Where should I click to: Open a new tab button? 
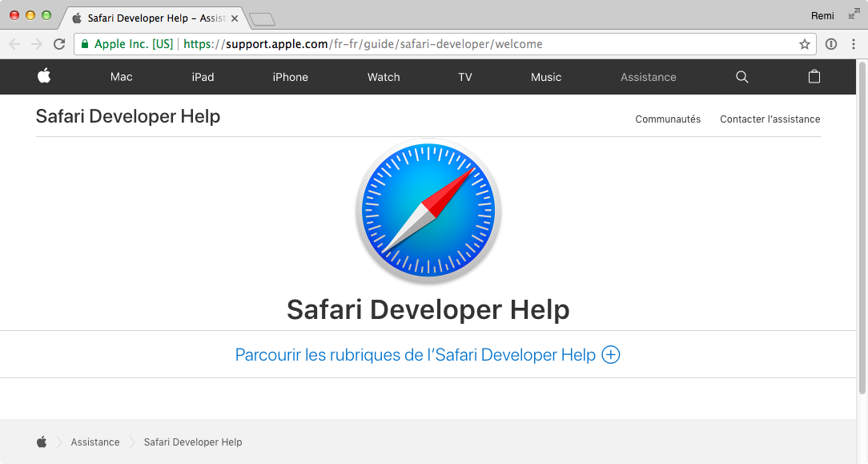(262, 19)
